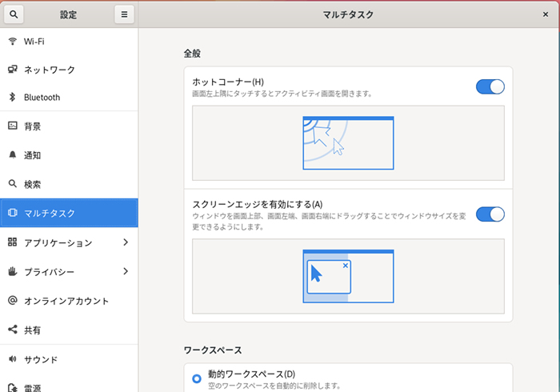560x392 pixels.
Task: Open the hamburger menu in settings header
Action: 123,14
